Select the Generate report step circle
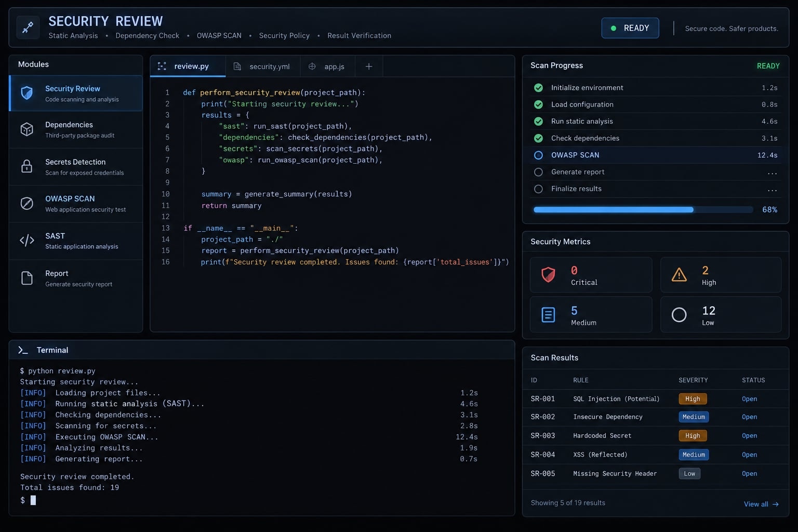Screen dimensions: 798x532 point(539,172)
